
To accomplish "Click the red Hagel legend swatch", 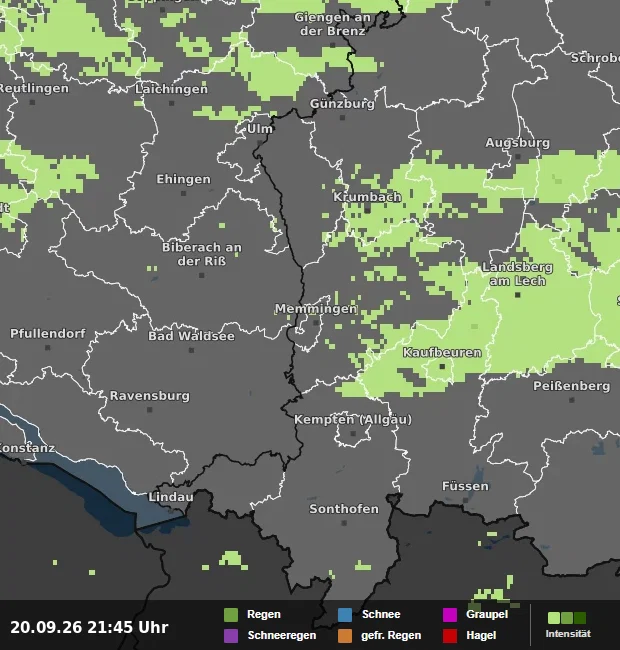I will tap(450, 635).
